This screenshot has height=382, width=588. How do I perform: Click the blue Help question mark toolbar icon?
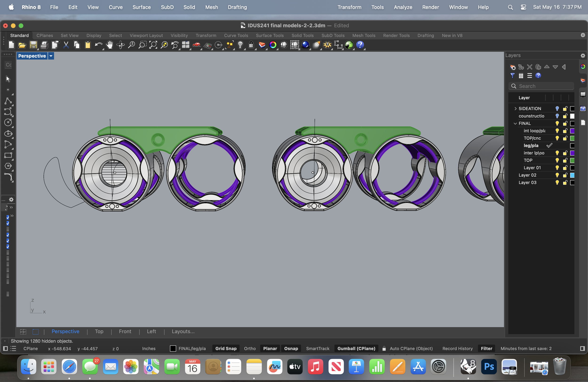click(x=360, y=45)
